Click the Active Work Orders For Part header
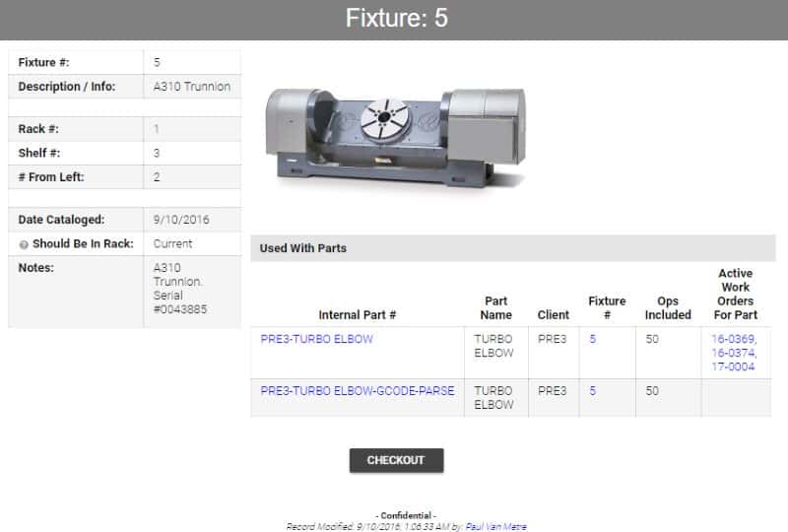 pyautogui.click(x=735, y=295)
